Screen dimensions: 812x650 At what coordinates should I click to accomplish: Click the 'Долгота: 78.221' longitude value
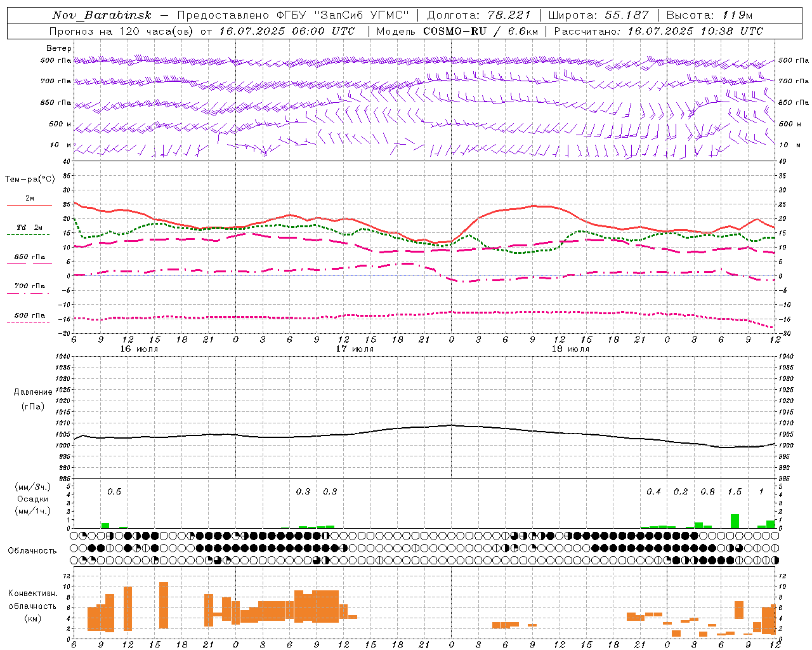[x=479, y=15]
